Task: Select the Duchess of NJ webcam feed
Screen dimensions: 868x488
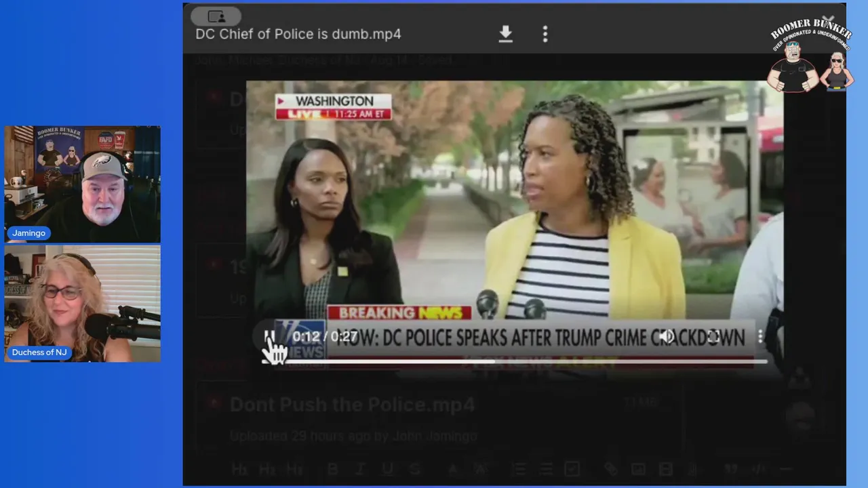Action: (83, 303)
